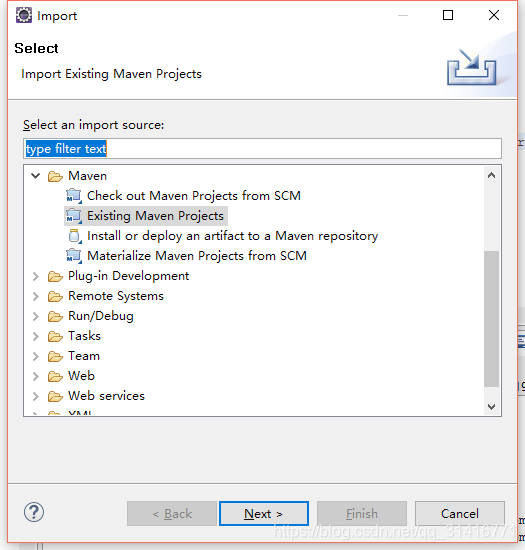Select Check out Maven Projects from SCM
Screen dimensions: 525x550
tap(194, 196)
